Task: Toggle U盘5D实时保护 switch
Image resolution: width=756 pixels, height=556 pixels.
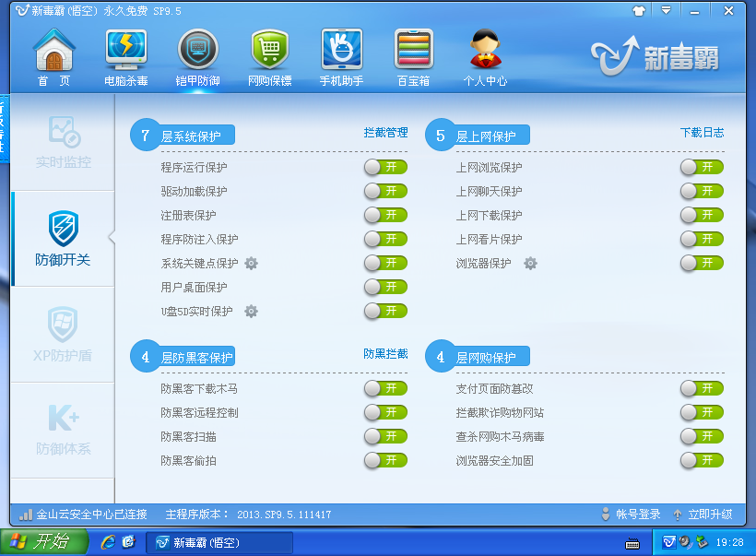Action: [x=385, y=311]
